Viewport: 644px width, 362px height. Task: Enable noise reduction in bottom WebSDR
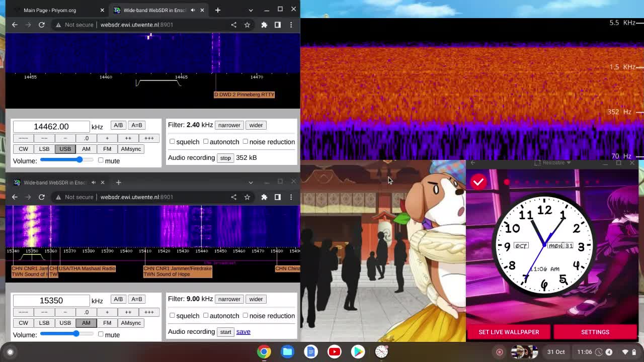[246, 316]
